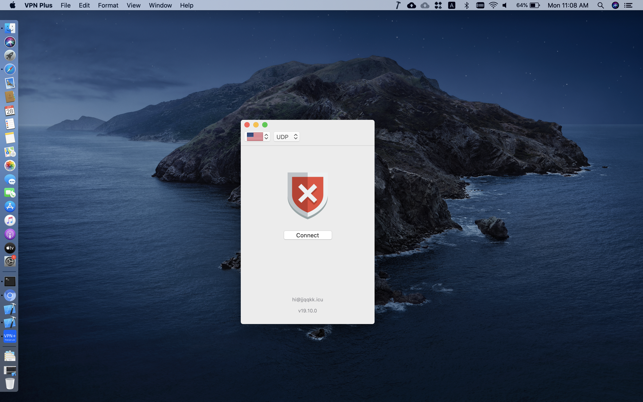Open the File menu
This screenshot has width=643, height=402.
click(x=66, y=5)
